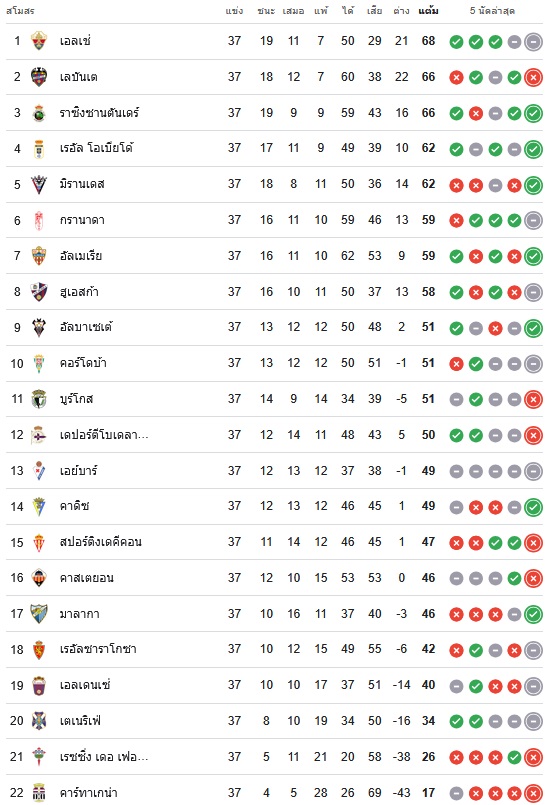Click the เลบันเต club crest icon
The image size is (555, 805).
pos(39,77)
